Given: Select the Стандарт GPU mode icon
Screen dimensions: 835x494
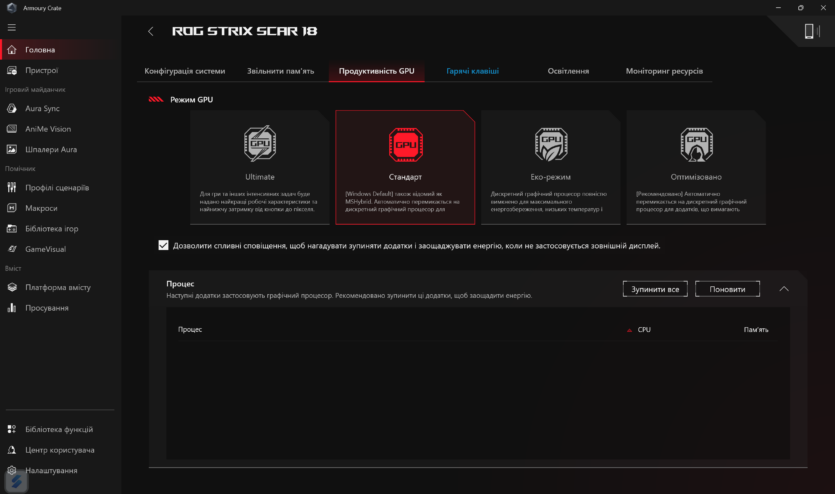Looking at the screenshot, I should coord(406,144).
